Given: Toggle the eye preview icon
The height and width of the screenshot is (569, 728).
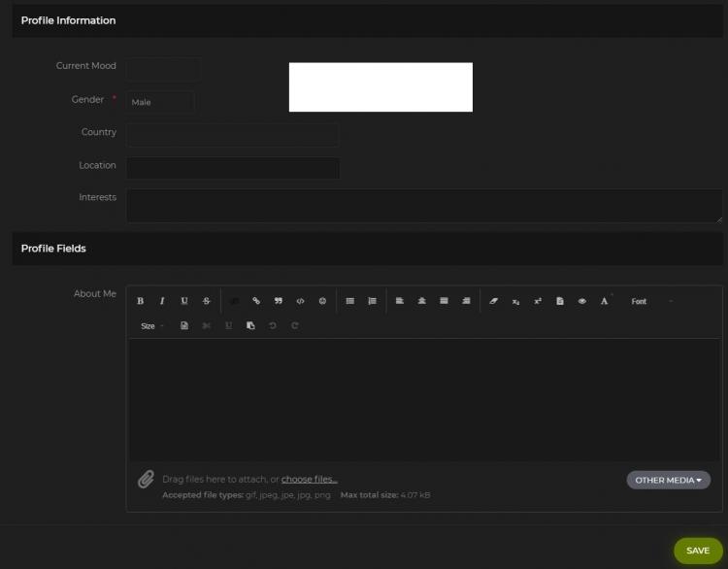Looking at the screenshot, I should [582, 301].
